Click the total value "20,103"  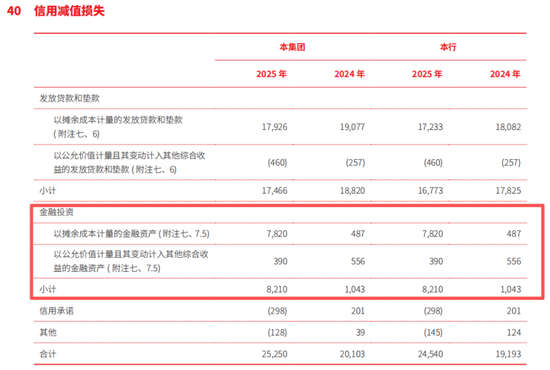(x=352, y=354)
